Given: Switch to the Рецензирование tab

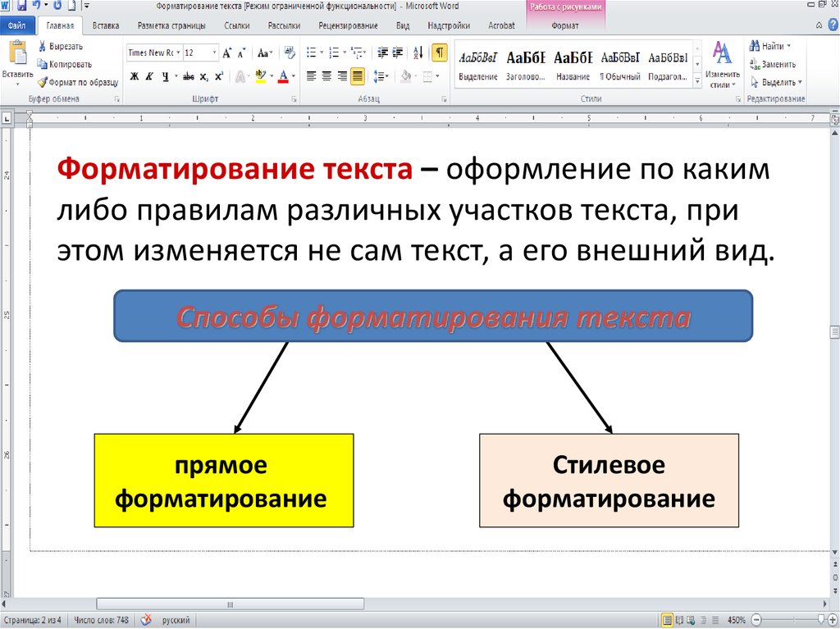Looking at the screenshot, I should click(x=348, y=25).
